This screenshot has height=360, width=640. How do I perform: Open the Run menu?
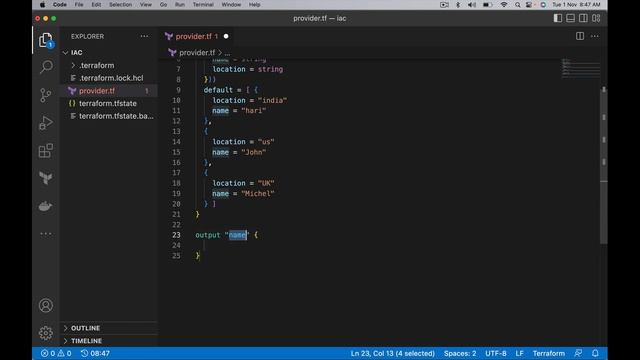point(180,4)
